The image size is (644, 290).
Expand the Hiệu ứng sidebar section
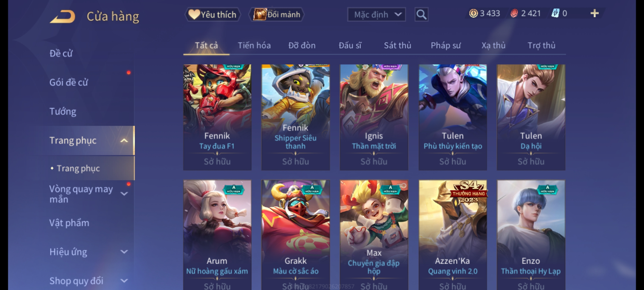124,252
